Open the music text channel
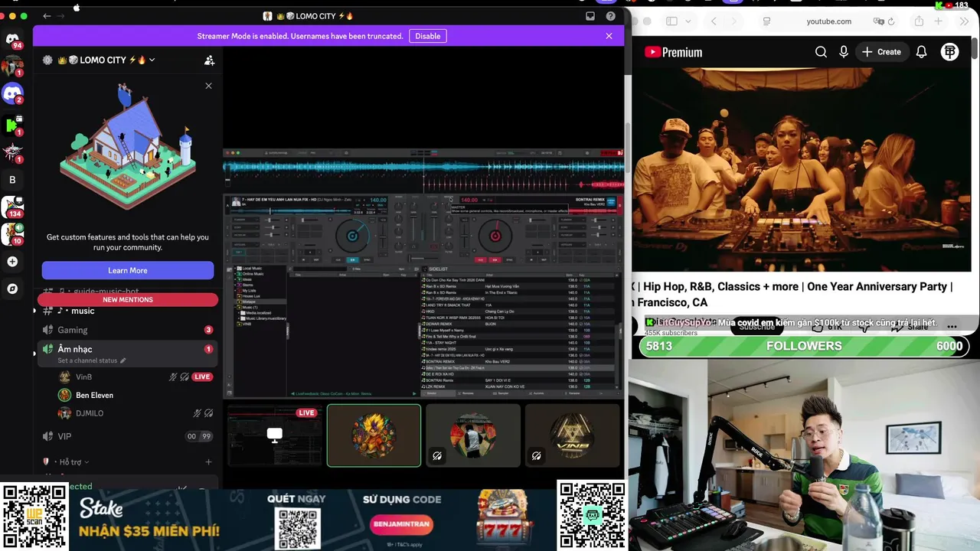The width and height of the screenshot is (980, 551). tap(126, 311)
